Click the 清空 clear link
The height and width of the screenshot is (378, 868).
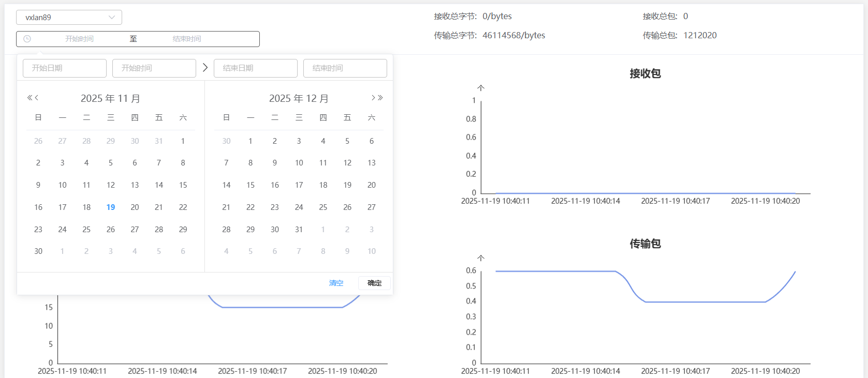pyautogui.click(x=336, y=283)
